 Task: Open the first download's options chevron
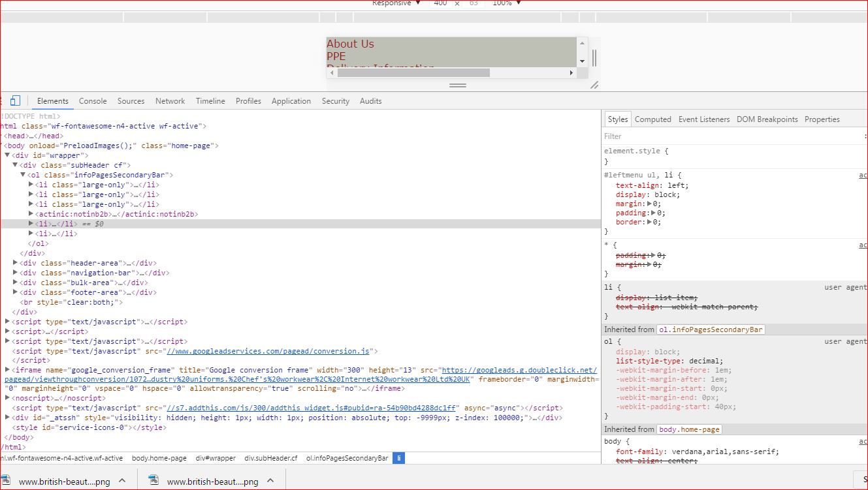tap(121, 482)
